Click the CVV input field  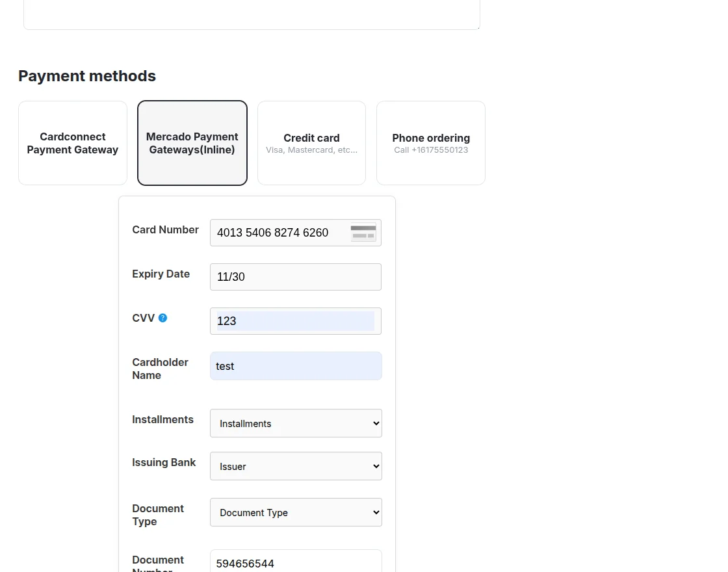[296, 321]
